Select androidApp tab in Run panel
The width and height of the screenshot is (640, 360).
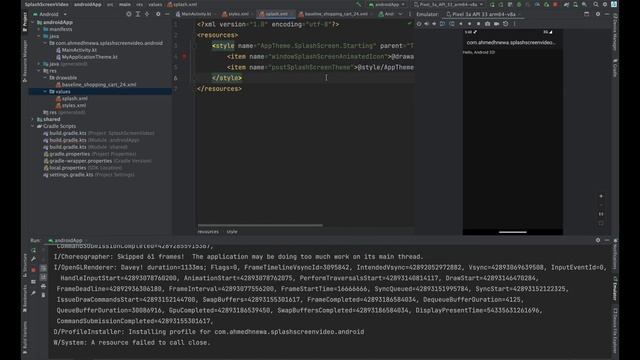click(65, 240)
